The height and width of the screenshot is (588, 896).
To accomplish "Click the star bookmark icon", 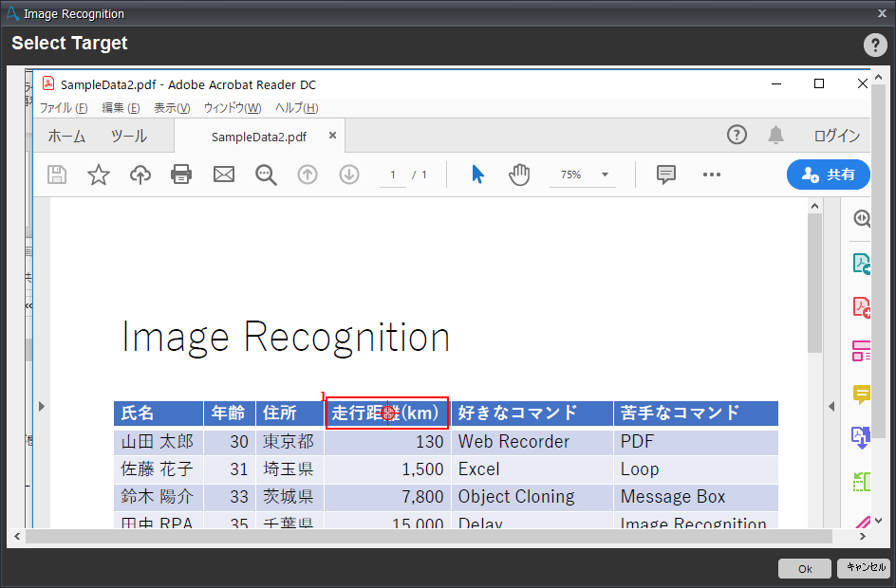I will click(x=99, y=175).
